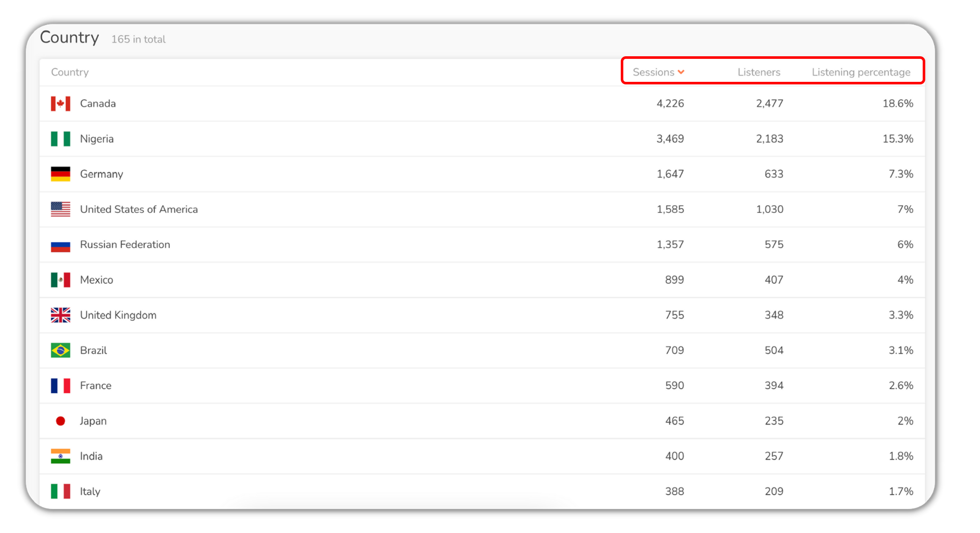
Task: Click Nigeria's 15.3% listening percentage
Action: point(898,139)
